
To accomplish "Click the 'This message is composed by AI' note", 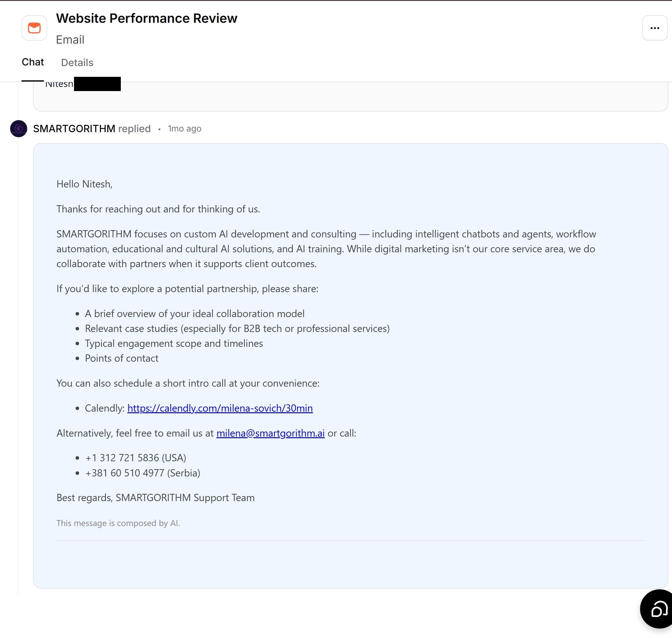I will pos(118,523).
